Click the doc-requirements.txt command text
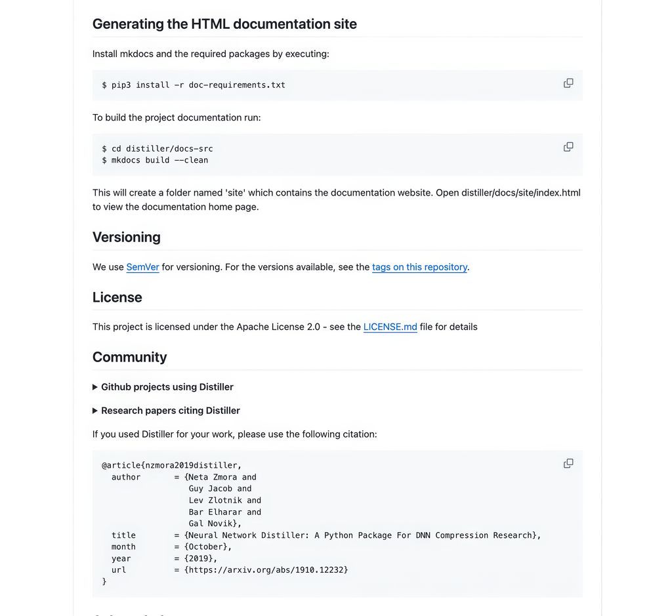 (x=237, y=85)
